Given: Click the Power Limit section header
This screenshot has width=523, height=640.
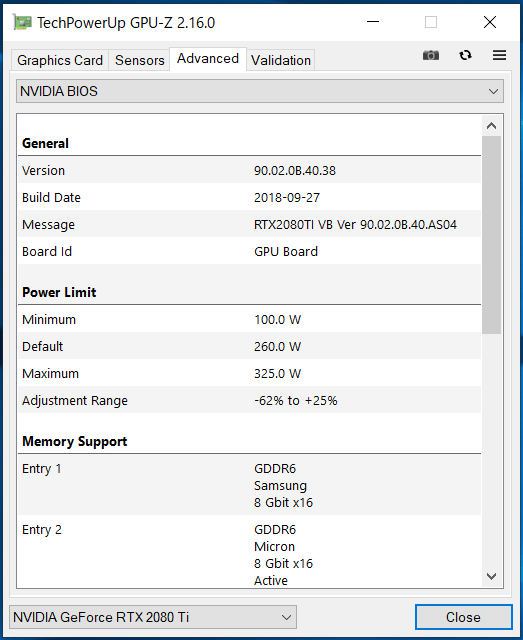Looking at the screenshot, I should tap(59, 292).
